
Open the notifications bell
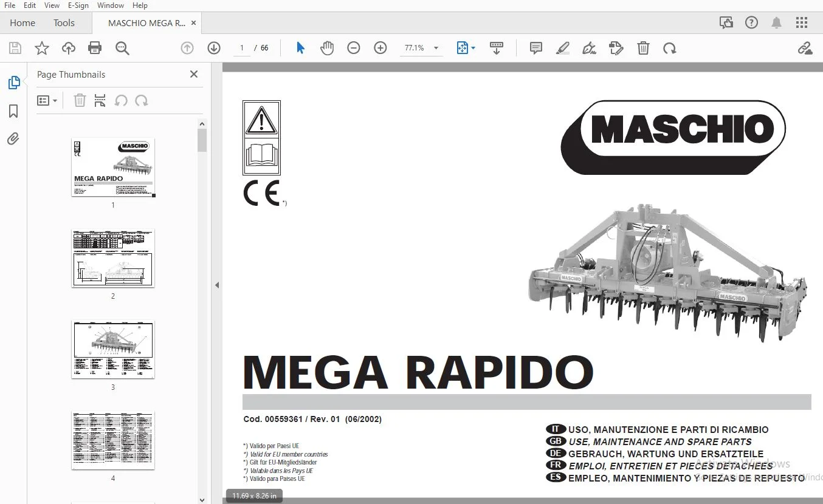click(x=777, y=23)
